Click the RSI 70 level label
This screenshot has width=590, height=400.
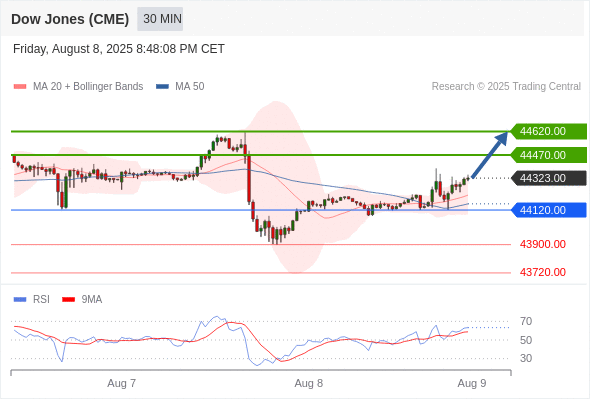[x=526, y=321]
